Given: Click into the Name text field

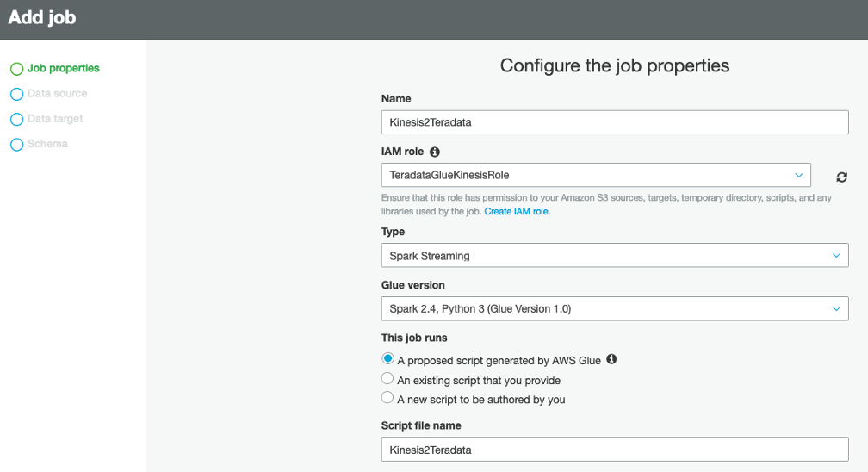Looking at the screenshot, I should click(x=614, y=122).
